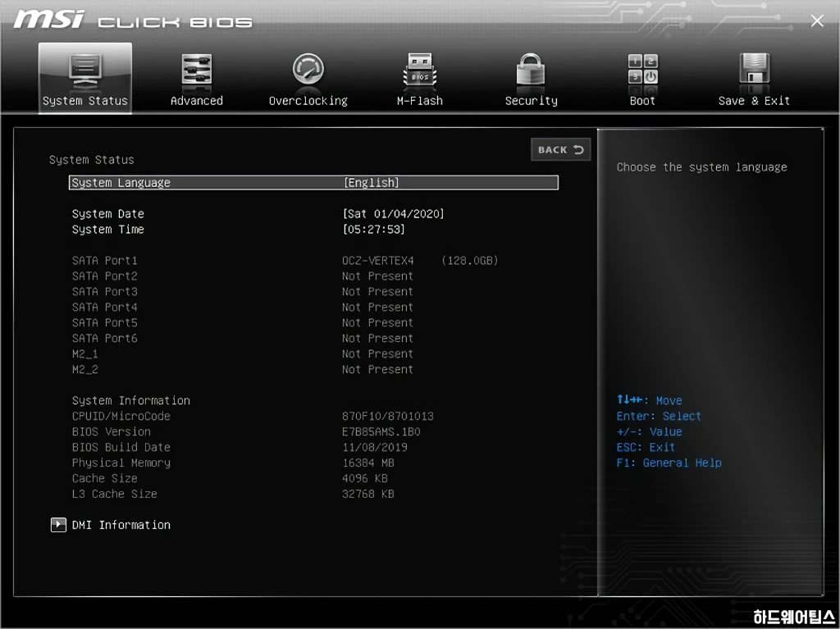Select the System Date value field
This screenshot has height=629, width=840.
pos(393,214)
